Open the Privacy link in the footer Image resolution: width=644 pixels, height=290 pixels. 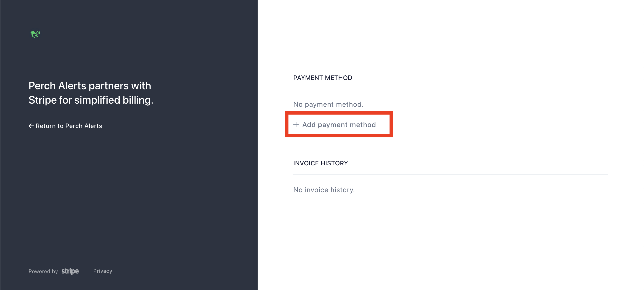(102, 271)
